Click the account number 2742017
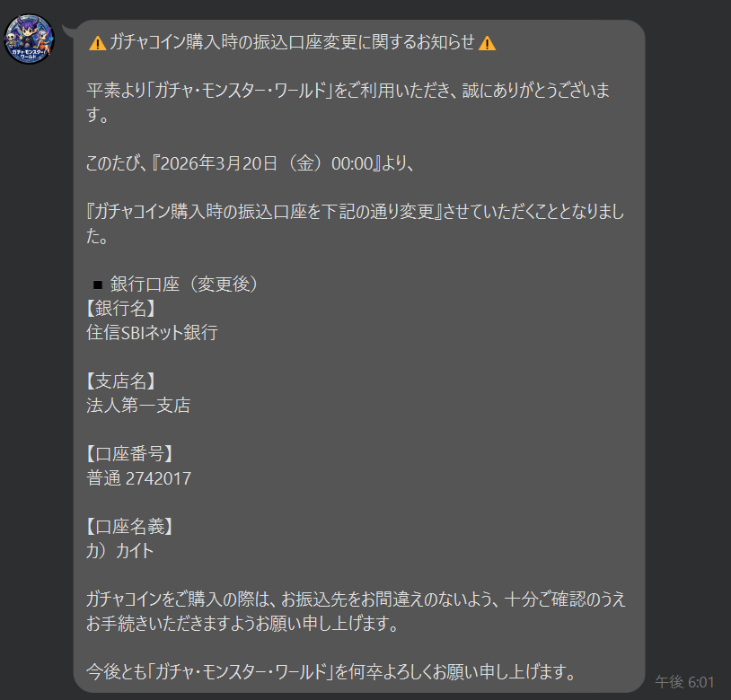This screenshot has height=700, width=731. [x=159, y=478]
